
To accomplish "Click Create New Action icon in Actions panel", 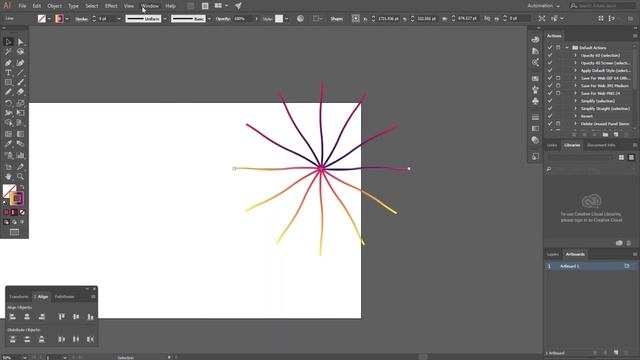I will 616,134.
